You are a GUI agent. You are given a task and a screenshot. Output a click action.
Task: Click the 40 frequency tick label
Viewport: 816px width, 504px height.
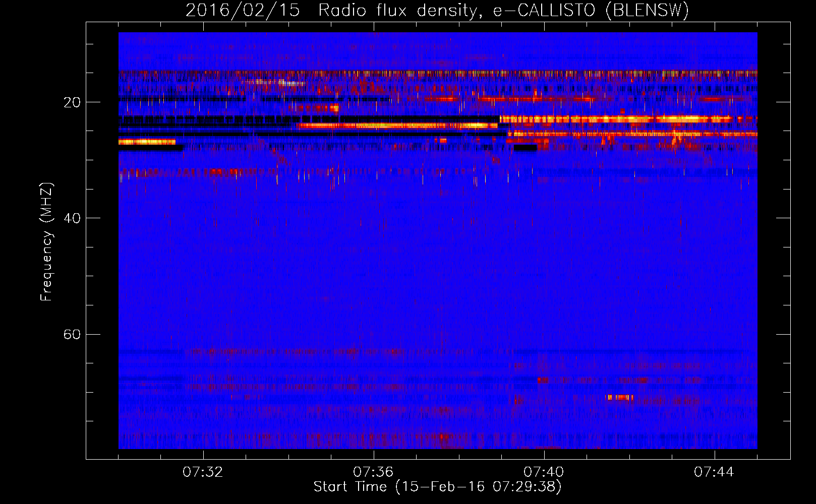pos(72,218)
